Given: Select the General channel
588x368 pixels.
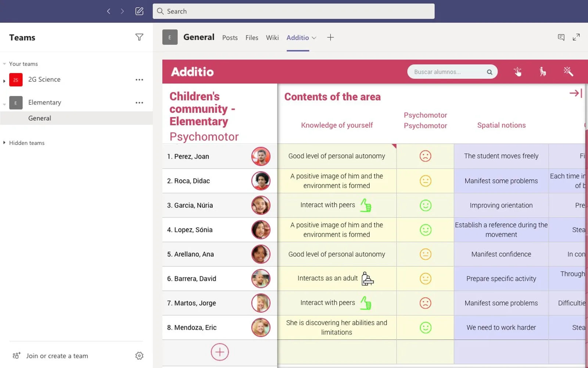Looking at the screenshot, I should [76, 118].
